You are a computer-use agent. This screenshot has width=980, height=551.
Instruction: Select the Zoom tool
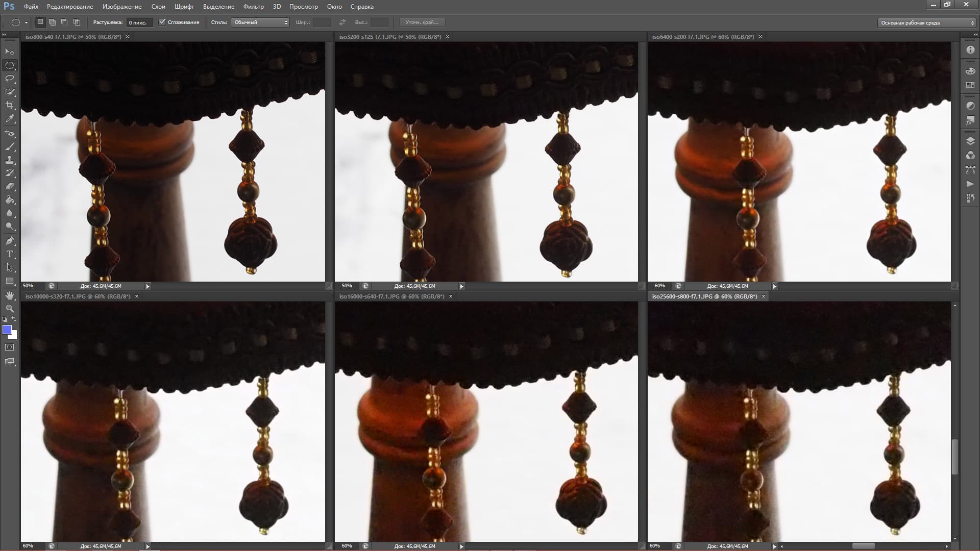pos(10,309)
